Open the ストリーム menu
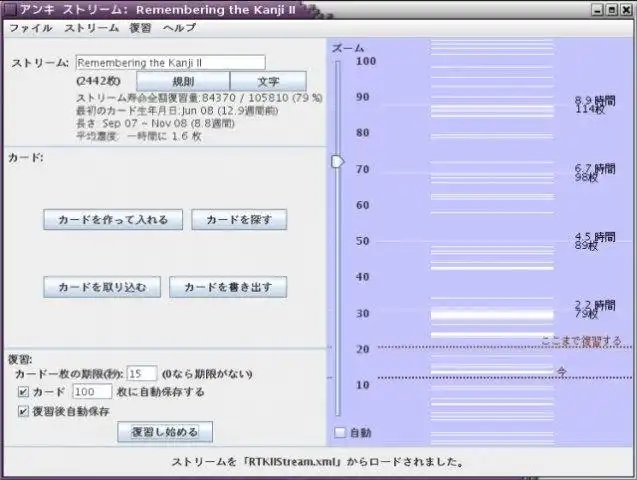Viewport: 637px width, 480px height. (91, 28)
